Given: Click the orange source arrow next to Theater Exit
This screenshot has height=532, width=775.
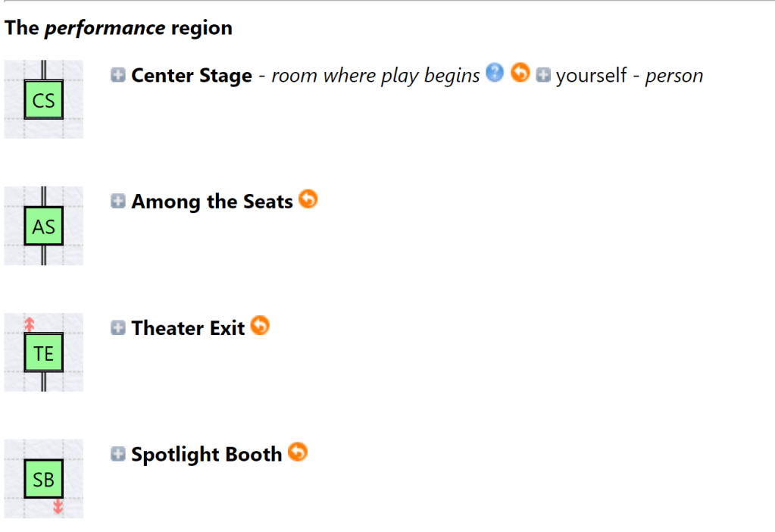Looking at the screenshot, I should pyautogui.click(x=260, y=327).
